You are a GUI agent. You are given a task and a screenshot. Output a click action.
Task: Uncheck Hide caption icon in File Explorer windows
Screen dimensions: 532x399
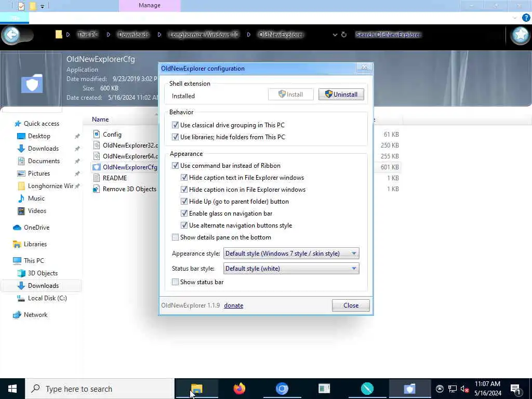[x=184, y=189]
